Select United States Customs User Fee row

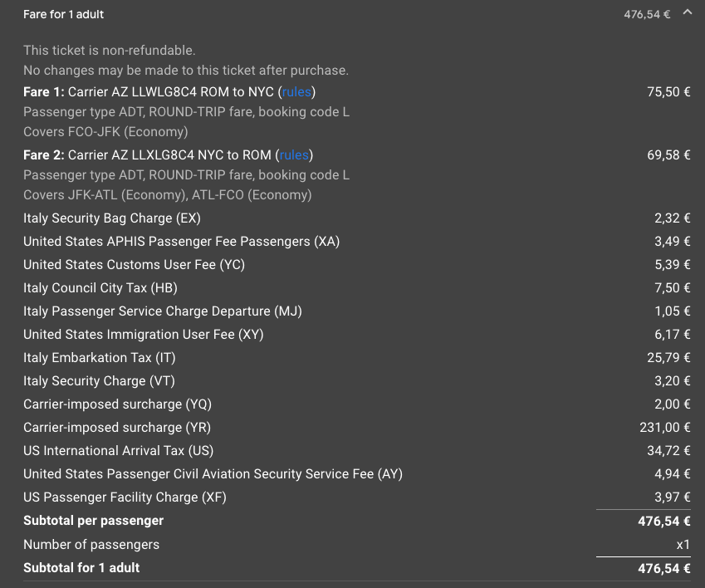[356, 264]
